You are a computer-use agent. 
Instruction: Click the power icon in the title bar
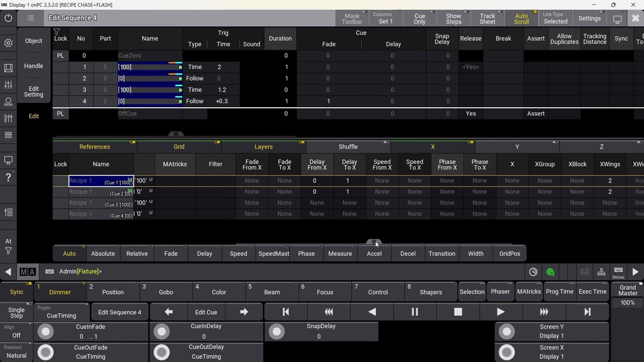pos(9,18)
